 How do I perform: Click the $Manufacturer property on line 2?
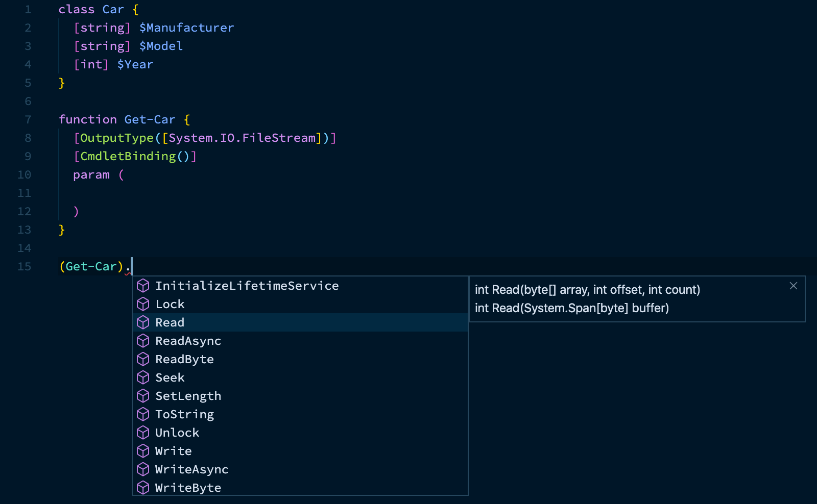point(186,28)
